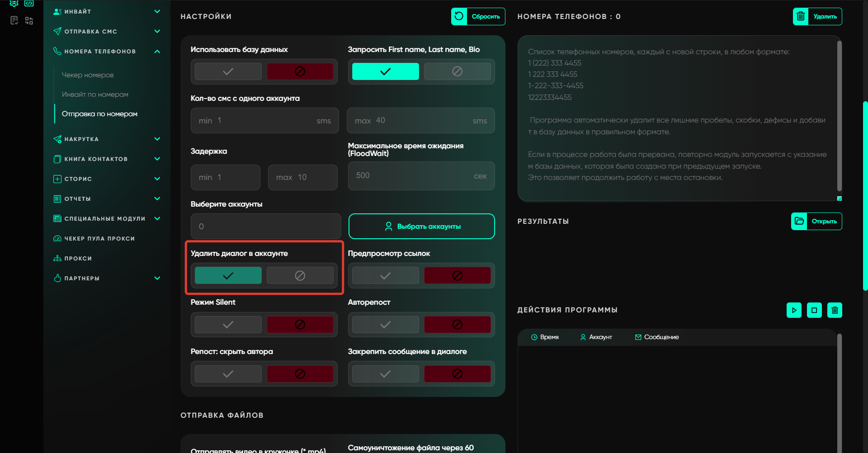868x453 pixels.
Task: Turn on Режим Silent checkmark toggle
Action: click(x=228, y=325)
